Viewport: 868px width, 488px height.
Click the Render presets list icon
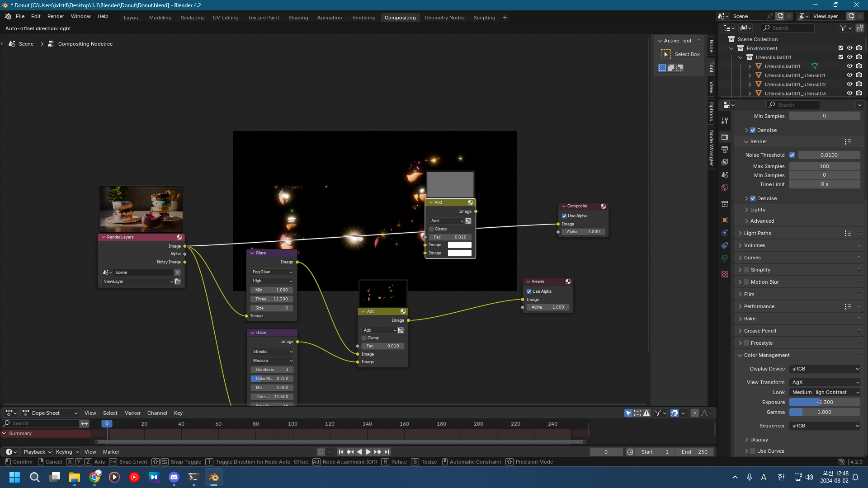[x=848, y=142]
